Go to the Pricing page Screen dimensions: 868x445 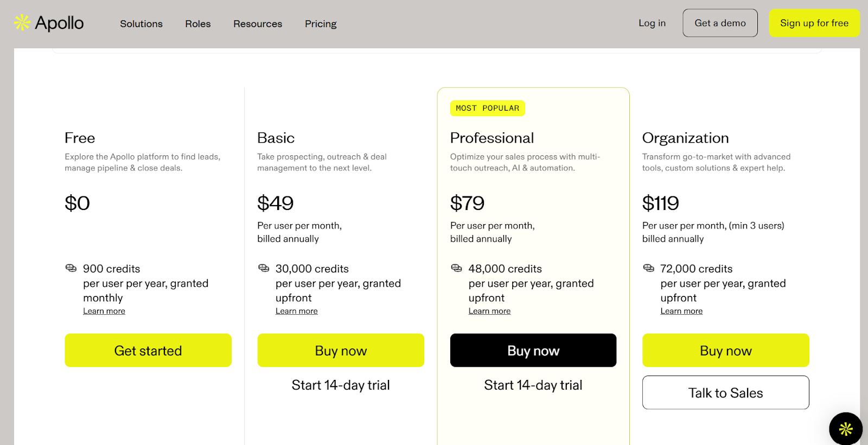pyautogui.click(x=321, y=24)
